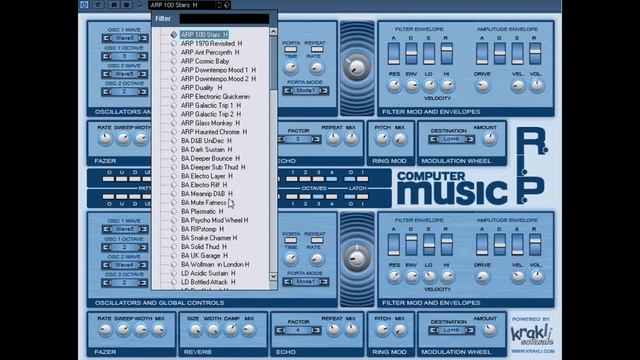Screen dimensions: 640x360
Task: Click the REVERB MIX knob
Action: pos(249,330)
